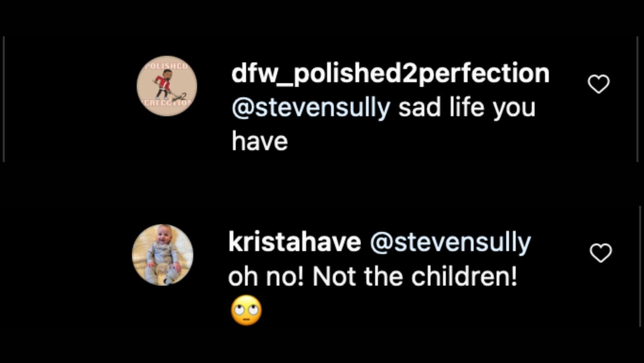Open @stevensully mention in first comment
Viewport: 644px width, 363px height.
click(x=311, y=108)
